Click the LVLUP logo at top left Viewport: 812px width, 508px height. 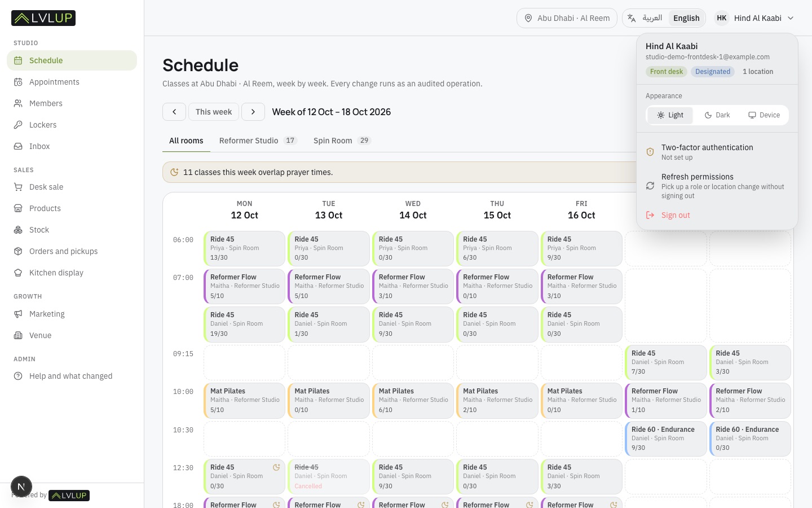(x=43, y=18)
